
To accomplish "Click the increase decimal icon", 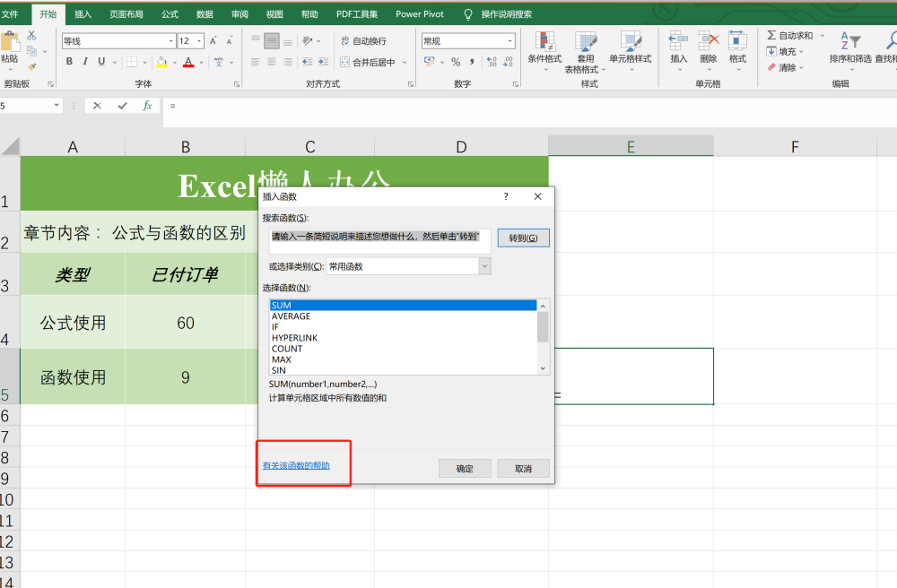I will 492,62.
